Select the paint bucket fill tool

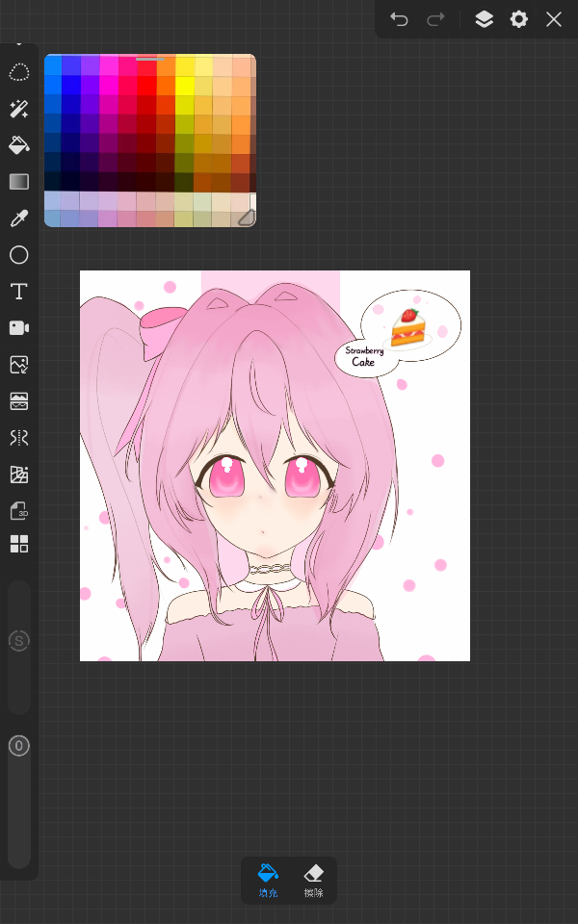point(19,145)
